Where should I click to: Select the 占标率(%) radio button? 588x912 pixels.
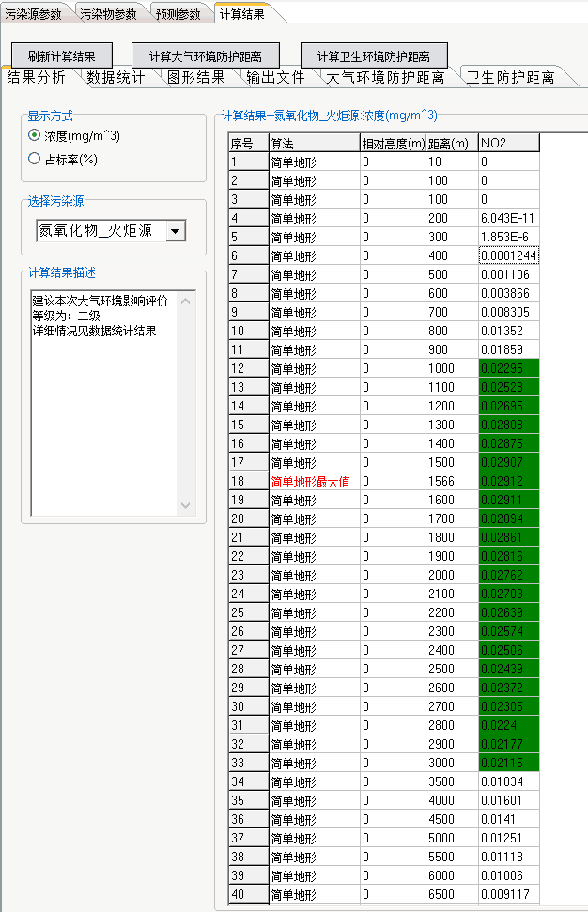click(x=35, y=158)
